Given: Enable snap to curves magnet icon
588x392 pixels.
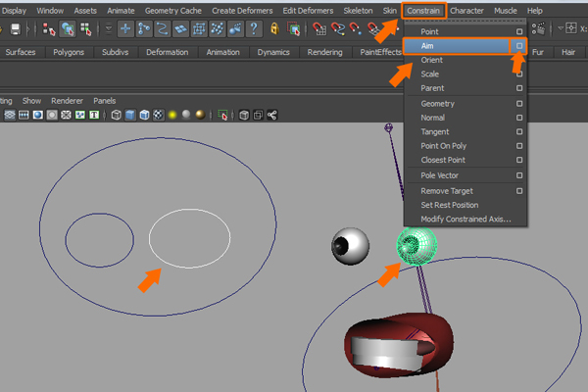Looking at the screenshot, I should pyautogui.click(x=337, y=28).
